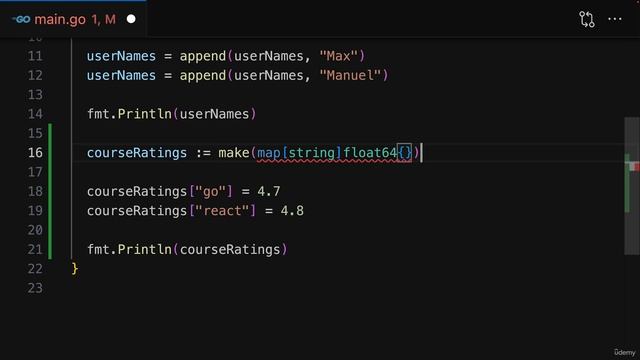Click the curly braces {} on line 16
The width and height of the screenshot is (640, 360).
click(x=405, y=153)
